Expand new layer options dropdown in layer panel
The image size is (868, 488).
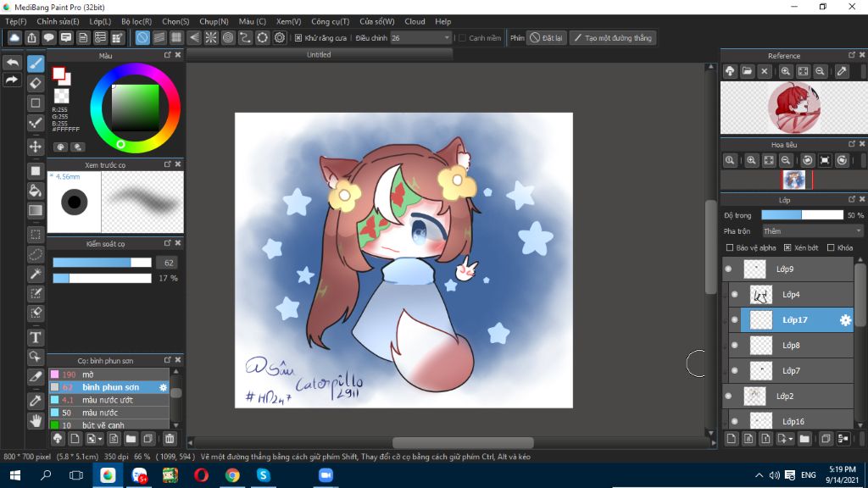pos(791,440)
